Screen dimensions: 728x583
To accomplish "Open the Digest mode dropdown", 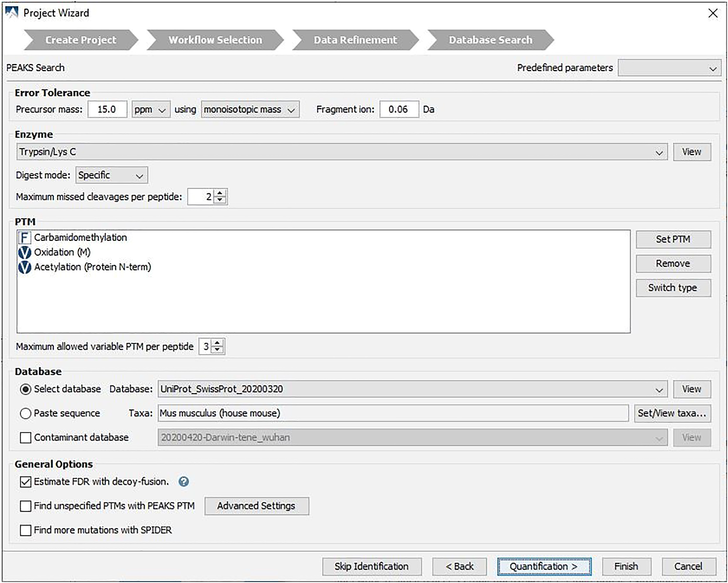I will tap(111, 176).
